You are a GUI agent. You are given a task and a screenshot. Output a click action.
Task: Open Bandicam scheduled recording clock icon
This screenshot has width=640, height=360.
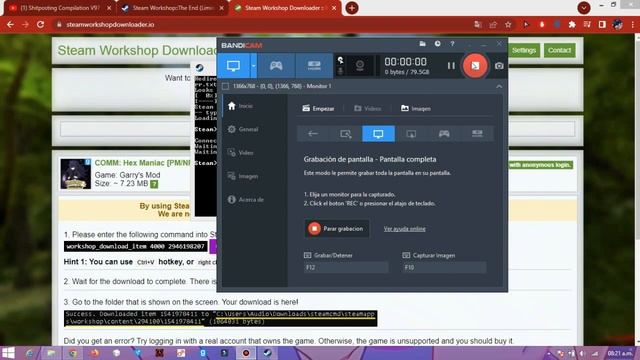point(437,44)
